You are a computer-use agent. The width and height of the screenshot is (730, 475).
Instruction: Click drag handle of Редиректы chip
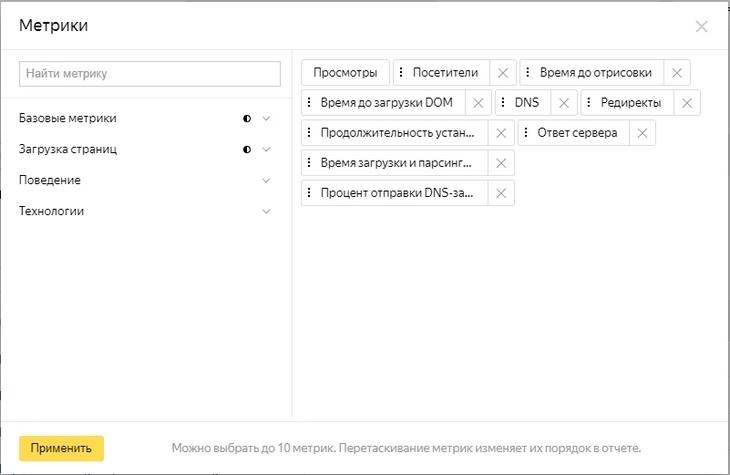coord(589,103)
